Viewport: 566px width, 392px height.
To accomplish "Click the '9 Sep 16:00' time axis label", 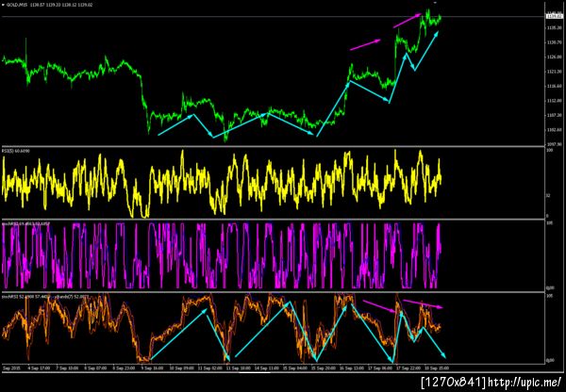I will coord(152,368).
